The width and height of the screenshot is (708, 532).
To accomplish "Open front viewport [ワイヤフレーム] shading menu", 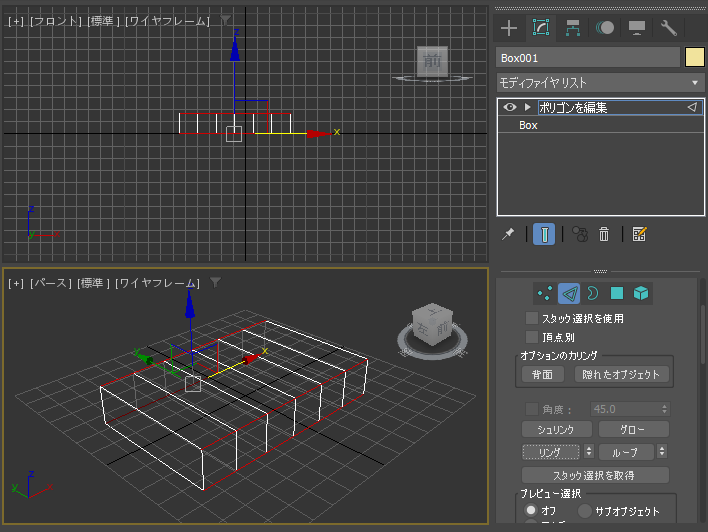I will (168, 21).
